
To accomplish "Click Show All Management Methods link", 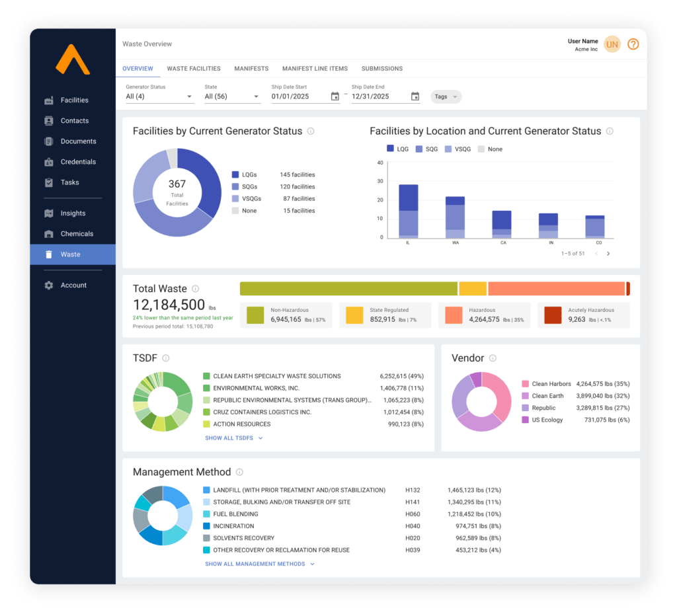I will pos(259,564).
